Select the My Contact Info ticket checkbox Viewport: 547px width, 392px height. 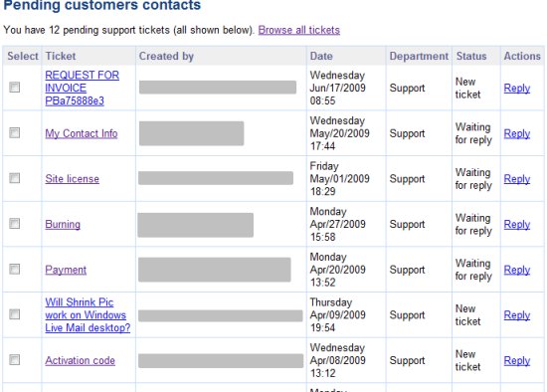(x=15, y=132)
